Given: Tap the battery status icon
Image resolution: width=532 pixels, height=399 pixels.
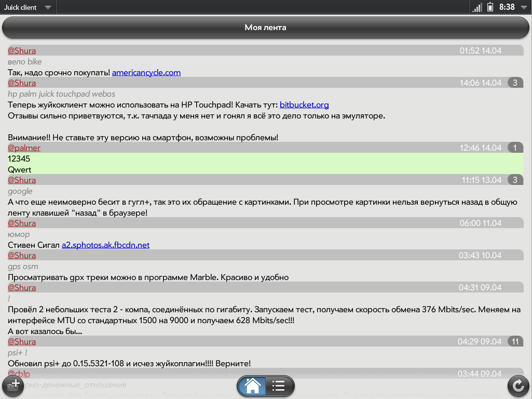Looking at the screenshot, I should 489,7.
